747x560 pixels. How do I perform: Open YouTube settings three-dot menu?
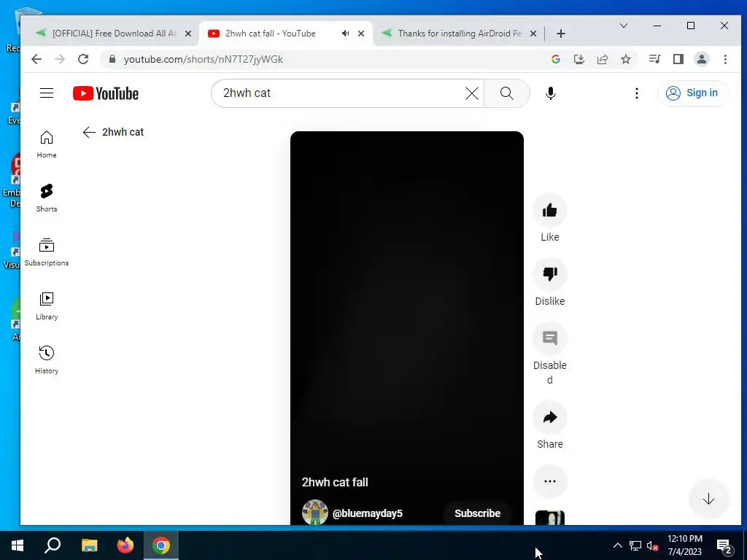tap(636, 93)
